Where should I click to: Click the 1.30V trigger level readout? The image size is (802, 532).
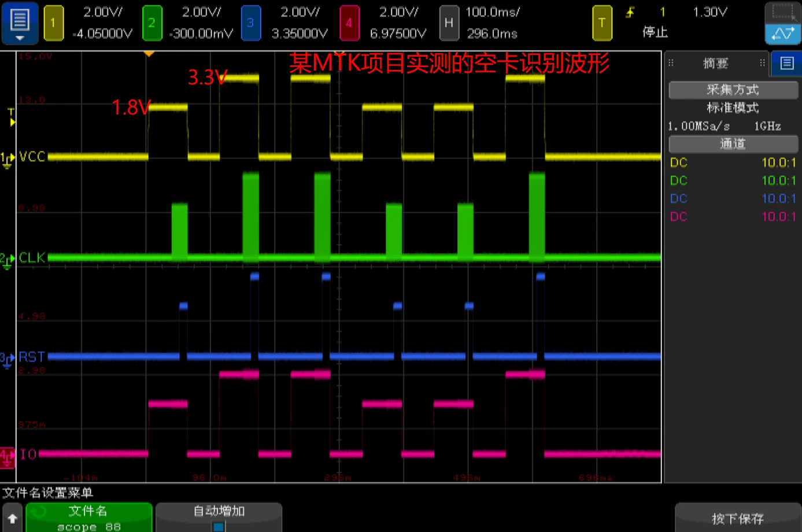(x=710, y=12)
